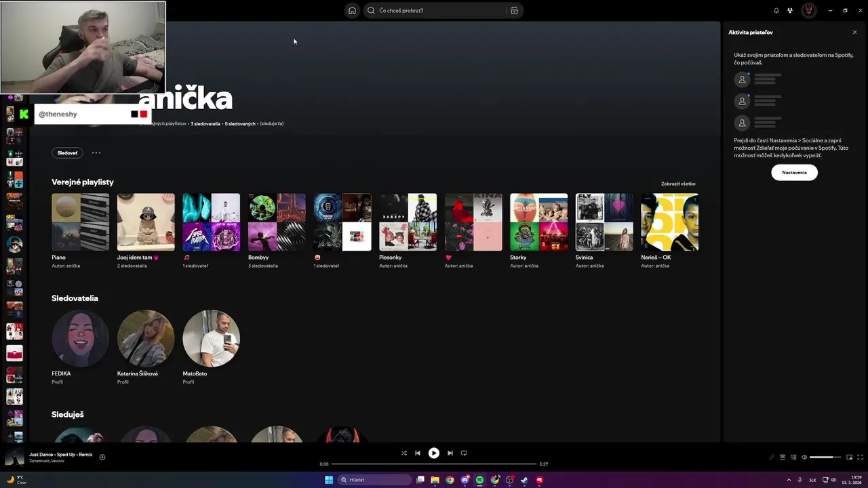Viewport: 868px width, 488px height.
Task: Expand the system tray hidden icons chevron
Action: click(789, 480)
